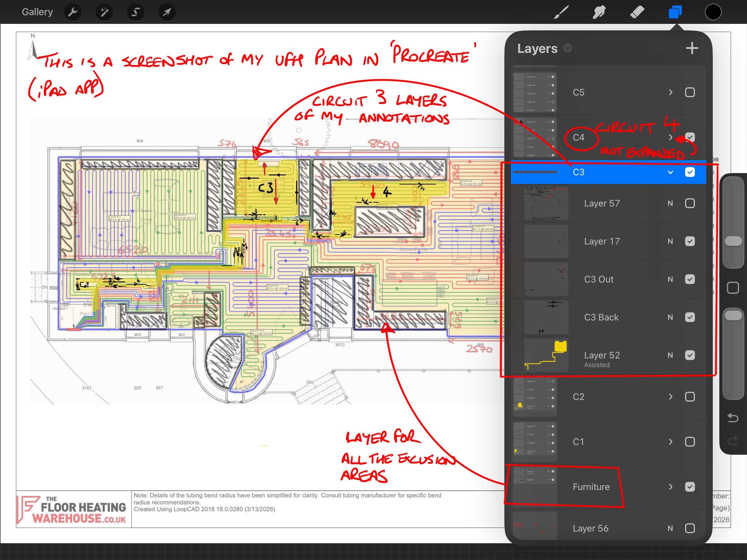Collapse the C3 layer group
The height and width of the screenshot is (560, 747).
(x=670, y=172)
